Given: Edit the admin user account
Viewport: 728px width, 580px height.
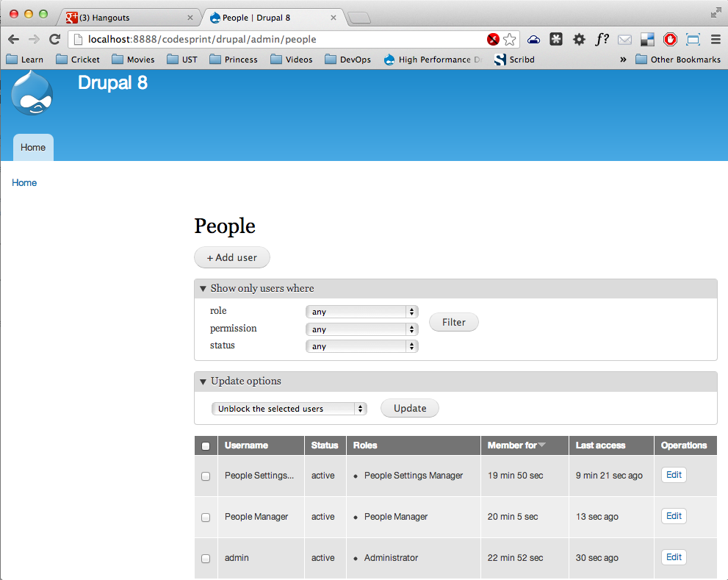Looking at the screenshot, I should 673,556.
